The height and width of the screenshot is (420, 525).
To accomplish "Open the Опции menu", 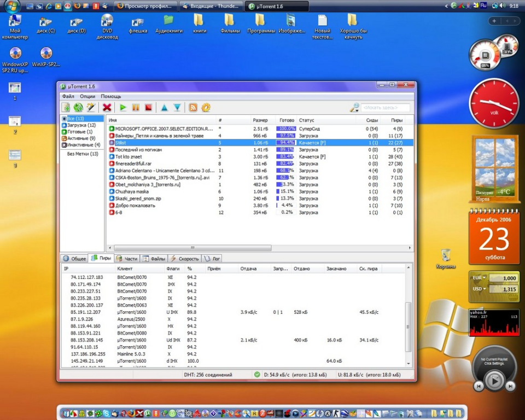I will (x=87, y=96).
